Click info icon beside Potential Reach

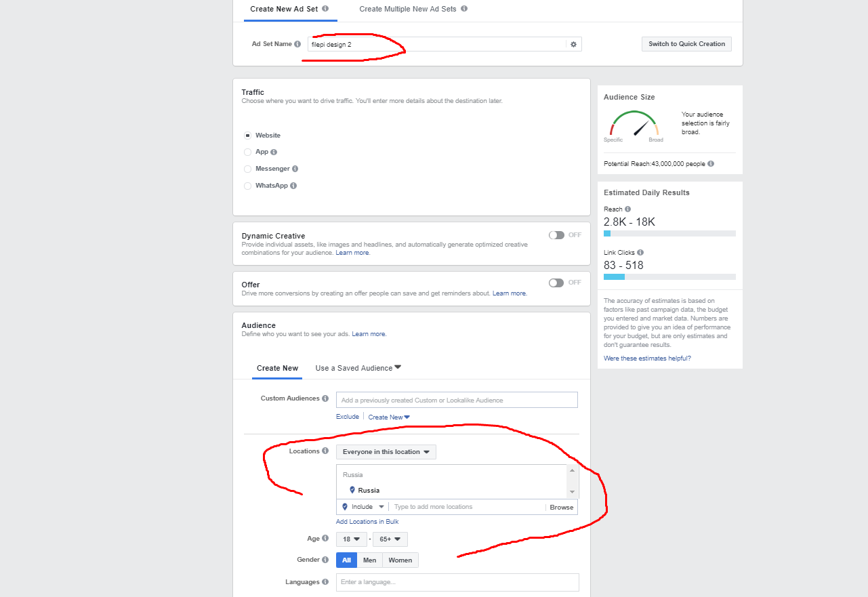710,164
